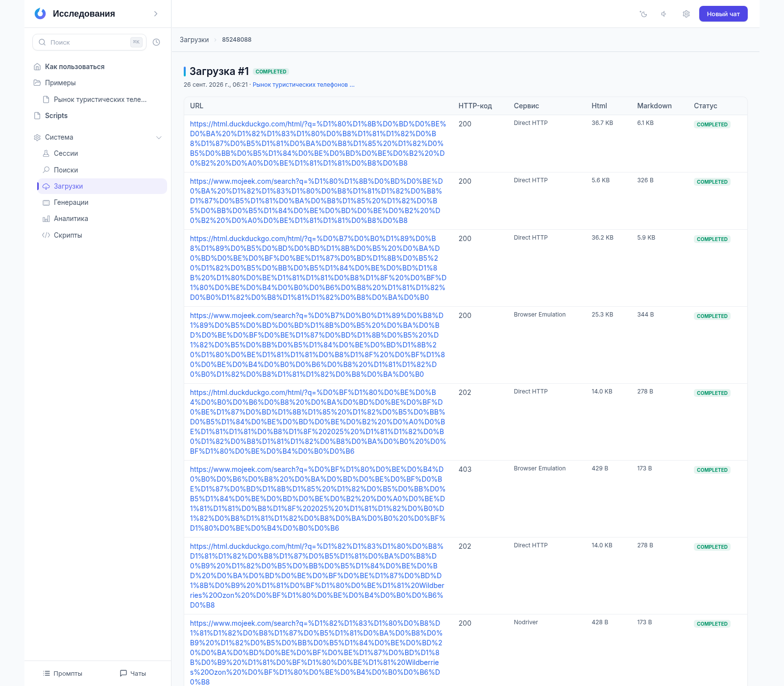Click the Система gear icon
The height and width of the screenshot is (686, 784).
pyautogui.click(x=37, y=138)
